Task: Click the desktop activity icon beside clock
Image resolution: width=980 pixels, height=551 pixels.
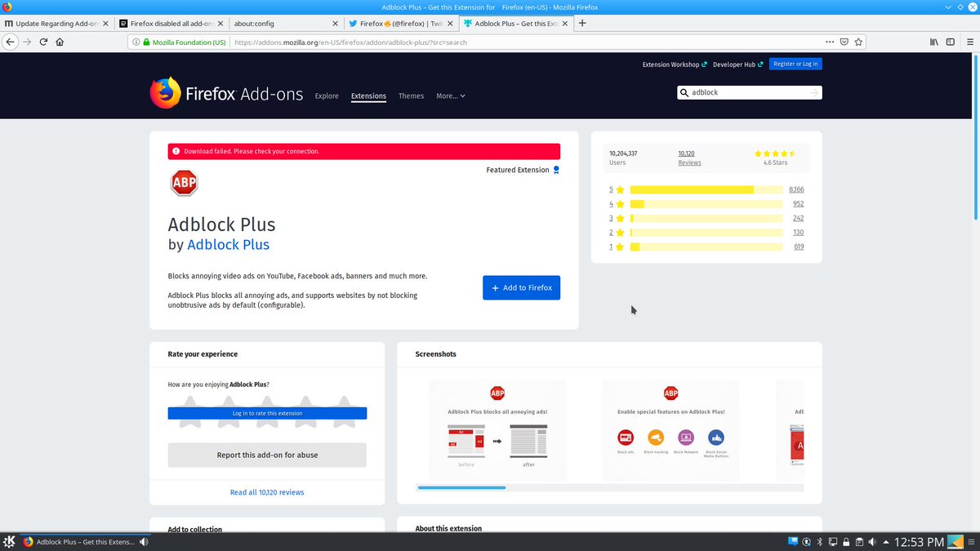Action: [x=956, y=541]
